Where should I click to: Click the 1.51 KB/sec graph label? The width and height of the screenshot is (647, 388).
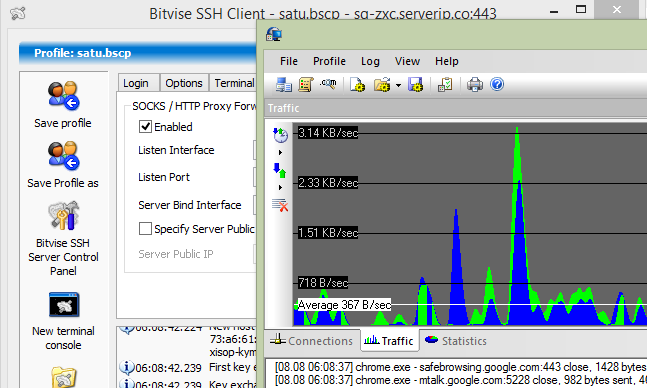tap(328, 233)
